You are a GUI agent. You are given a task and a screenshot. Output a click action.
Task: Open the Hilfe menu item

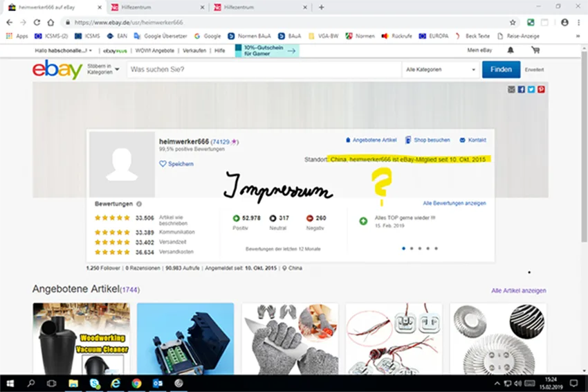click(220, 51)
